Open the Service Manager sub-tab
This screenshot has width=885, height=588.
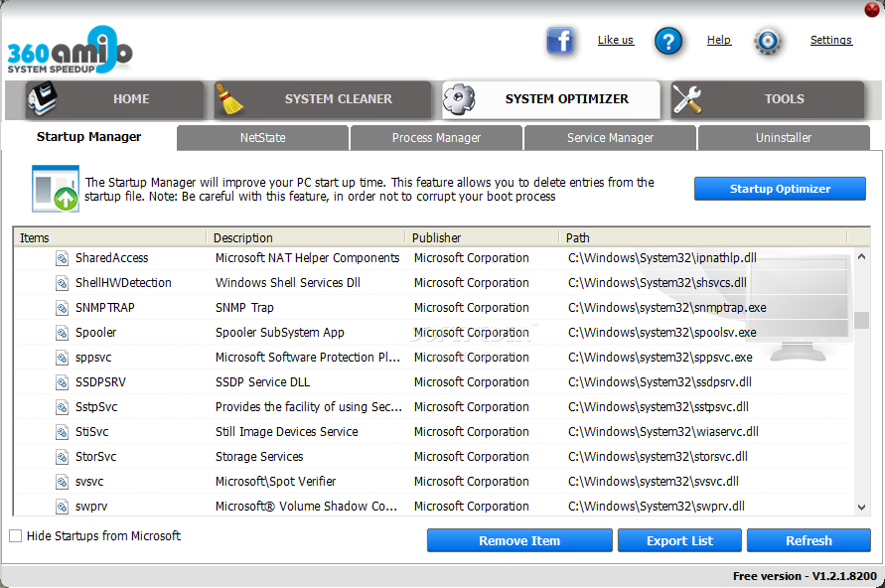pyautogui.click(x=610, y=138)
